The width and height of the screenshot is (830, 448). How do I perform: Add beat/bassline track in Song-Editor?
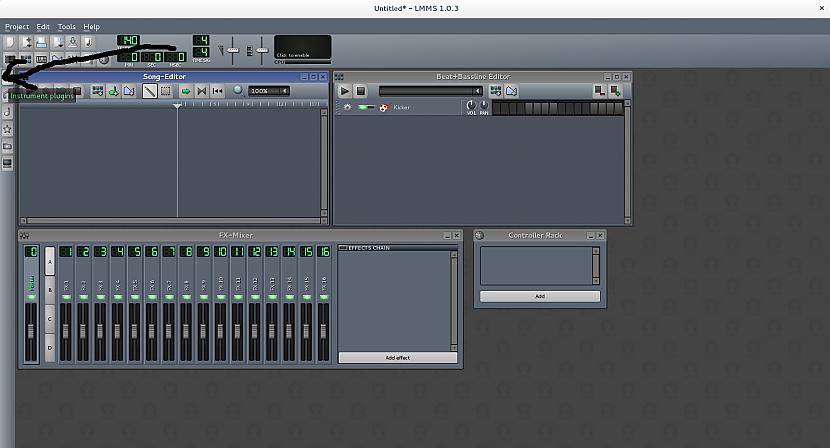coord(97,91)
